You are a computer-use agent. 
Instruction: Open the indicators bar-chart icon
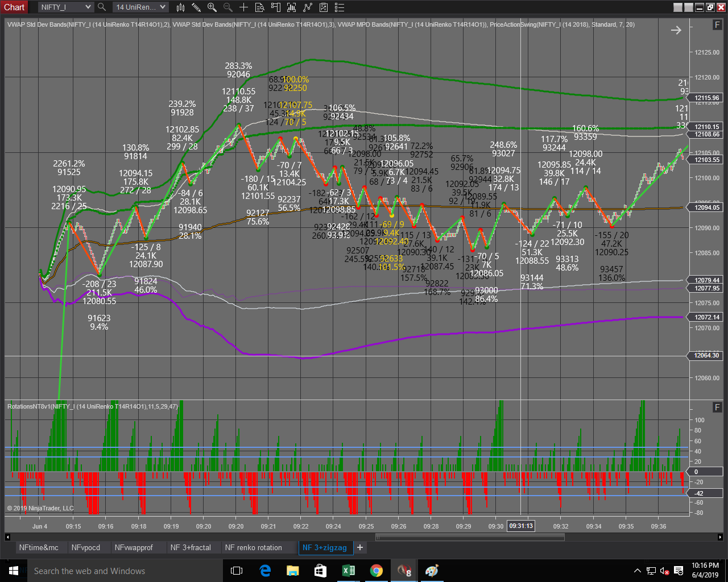tap(292, 7)
